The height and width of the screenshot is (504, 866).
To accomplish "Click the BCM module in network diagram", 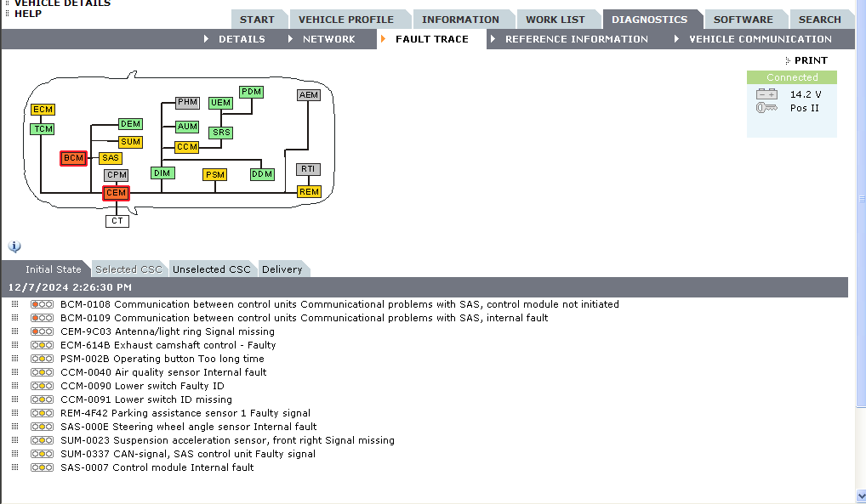I will (x=74, y=158).
